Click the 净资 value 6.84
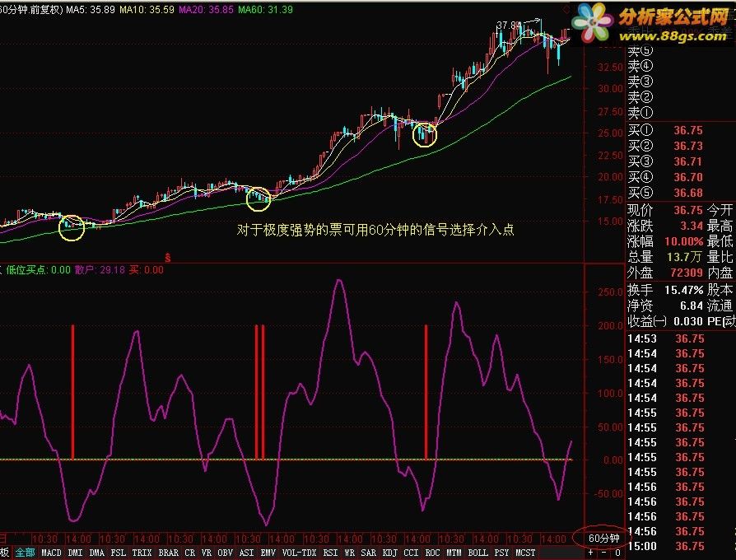This screenshot has width=736, height=560. point(692,306)
